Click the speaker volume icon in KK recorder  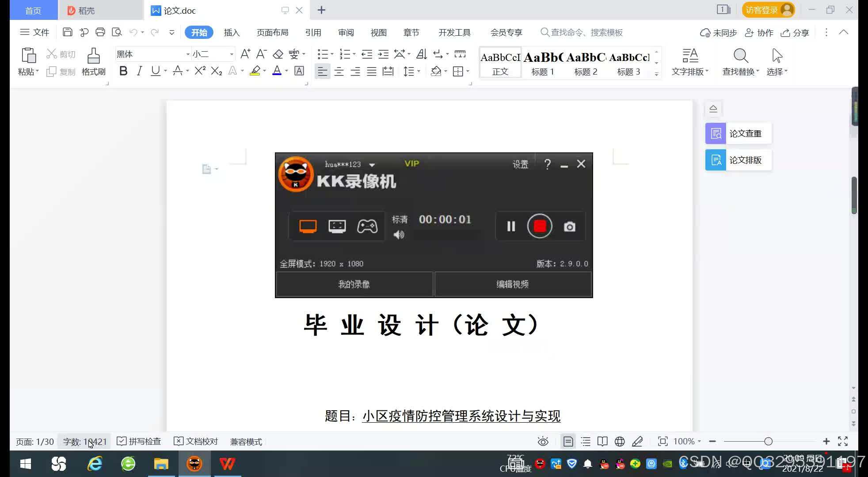pos(399,235)
